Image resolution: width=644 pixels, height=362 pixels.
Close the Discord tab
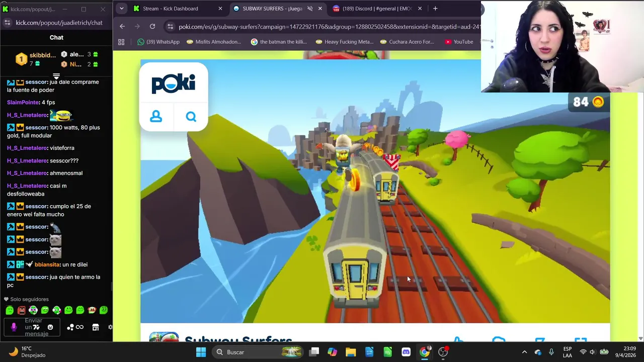click(420, 9)
